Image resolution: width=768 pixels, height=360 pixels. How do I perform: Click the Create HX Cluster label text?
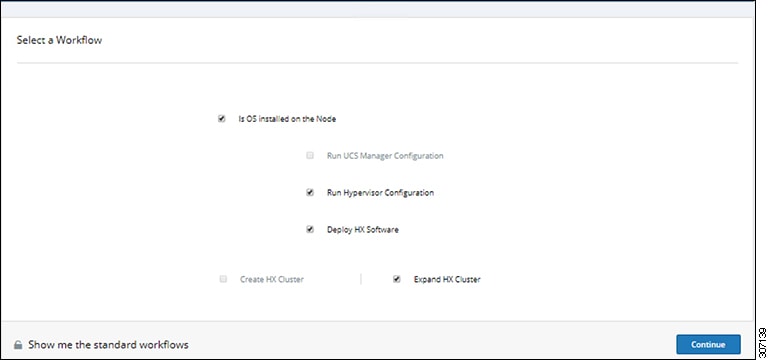click(x=272, y=280)
